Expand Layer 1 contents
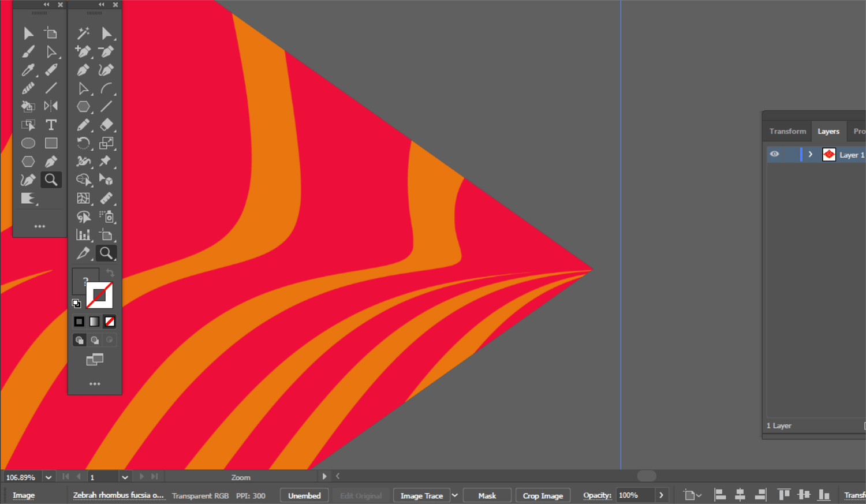Image resolution: width=866 pixels, height=504 pixels. click(x=811, y=154)
